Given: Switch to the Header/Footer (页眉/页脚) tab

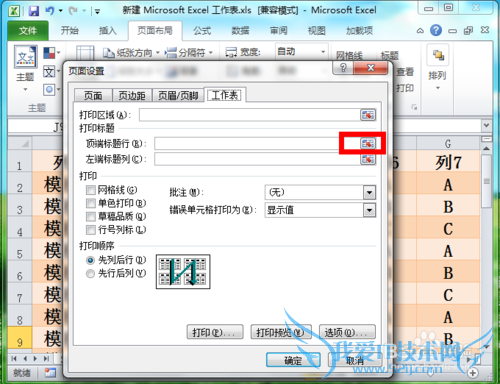Looking at the screenshot, I should click(x=178, y=96).
